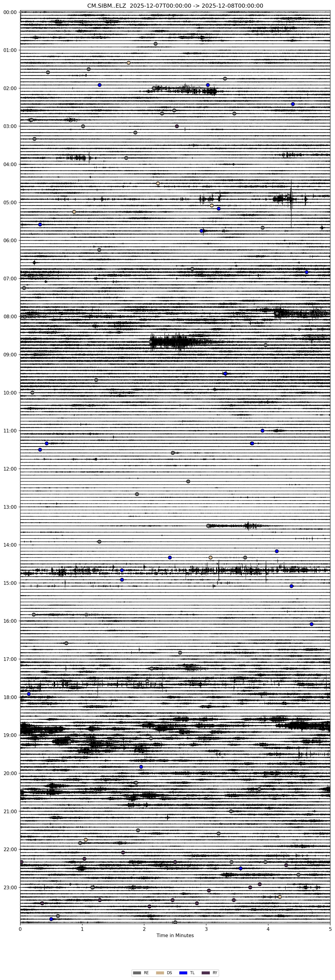Click the x-axis tick label 3

click(x=206, y=929)
